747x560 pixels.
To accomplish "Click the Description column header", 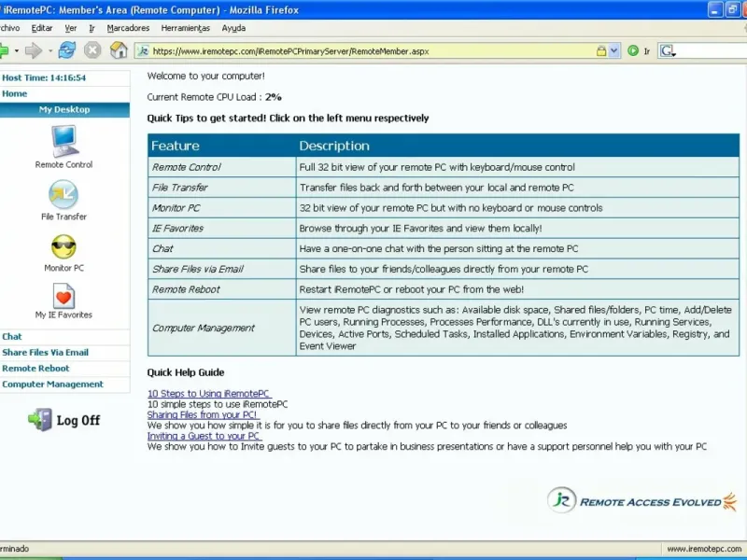I will click(517, 146).
